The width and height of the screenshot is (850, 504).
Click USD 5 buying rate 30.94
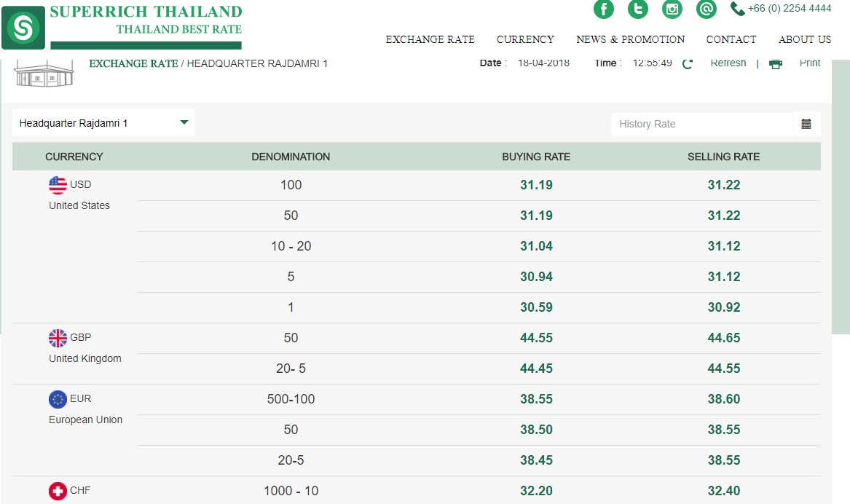coord(536,276)
